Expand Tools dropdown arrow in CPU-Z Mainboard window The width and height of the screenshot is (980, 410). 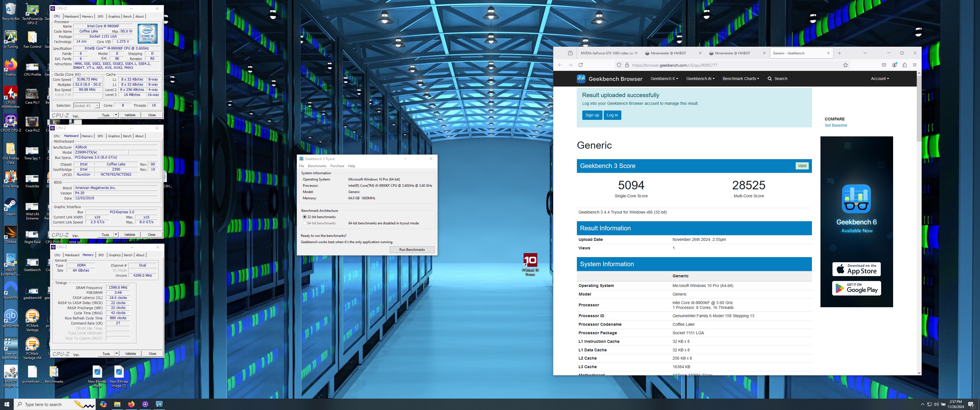click(116, 235)
